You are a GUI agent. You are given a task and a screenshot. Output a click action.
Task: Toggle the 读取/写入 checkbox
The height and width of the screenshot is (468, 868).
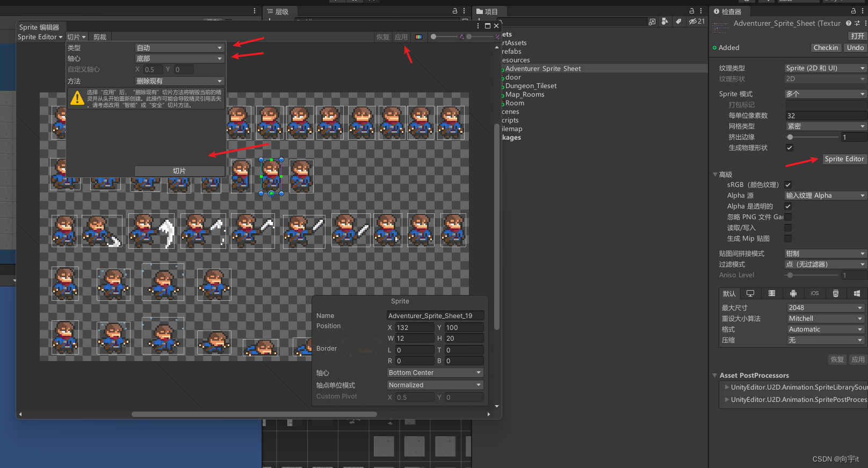(x=788, y=228)
